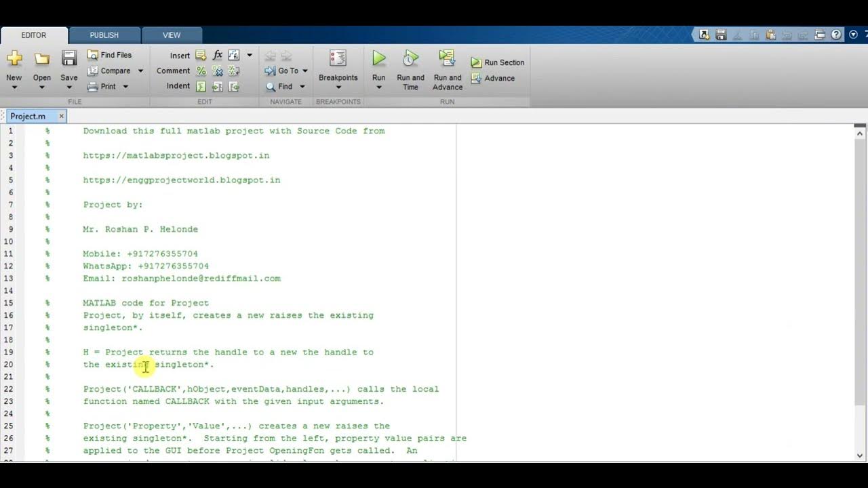Image resolution: width=868 pixels, height=488 pixels.
Task: Click the Print button
Action: pos(102,86)
